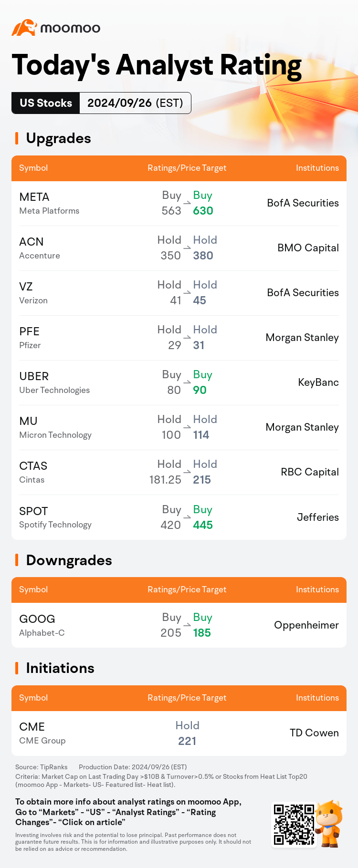This screenshot has height=868, width=358.
Task: Click the orange Upgrades section marker
Action: click(x=17, y=138)
